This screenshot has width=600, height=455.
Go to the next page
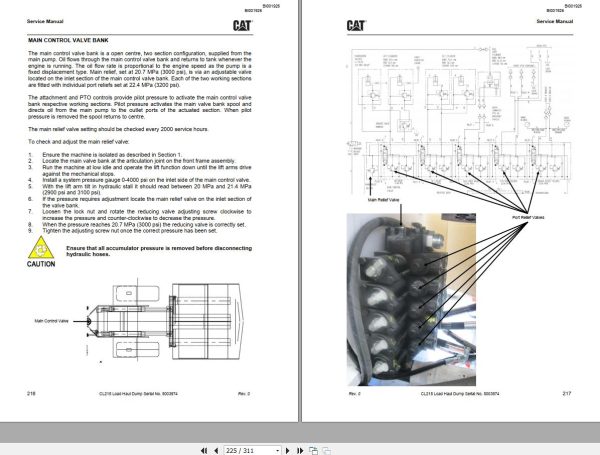(x=288, y=450)
